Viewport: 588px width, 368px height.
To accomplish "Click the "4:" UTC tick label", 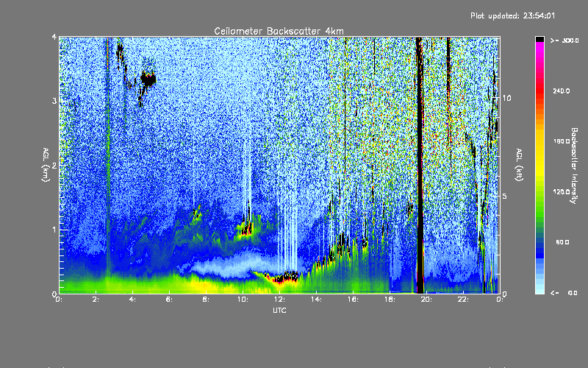I will point(132,300).
